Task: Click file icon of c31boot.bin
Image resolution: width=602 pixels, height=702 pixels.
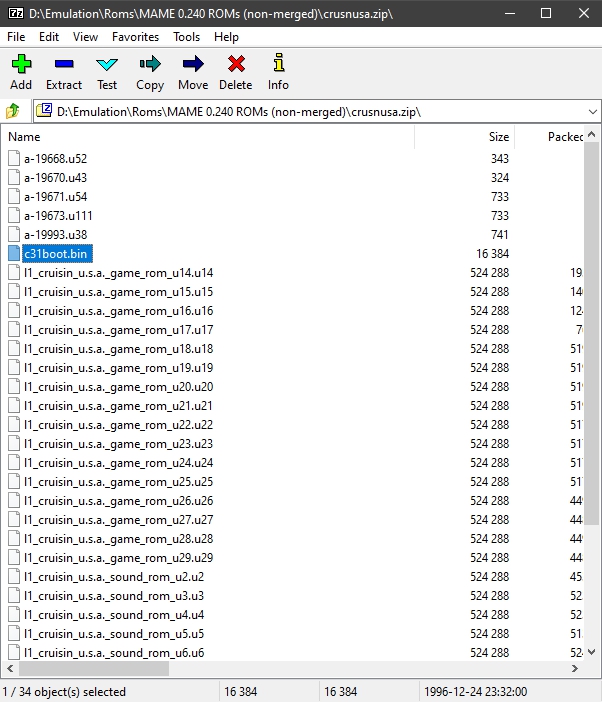Action: click(x=14, y=253)
